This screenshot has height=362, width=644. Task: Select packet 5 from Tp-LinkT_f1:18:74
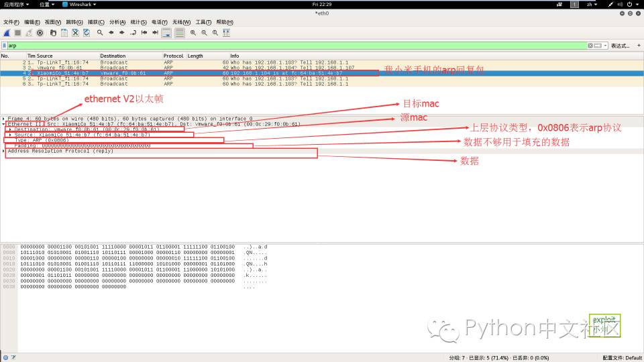coord(321,78)
